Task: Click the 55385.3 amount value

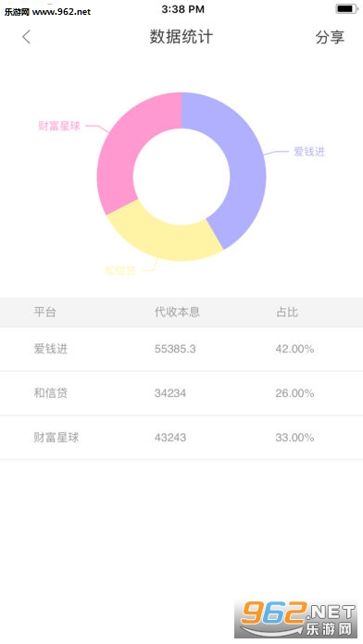Action: point(175,349)
